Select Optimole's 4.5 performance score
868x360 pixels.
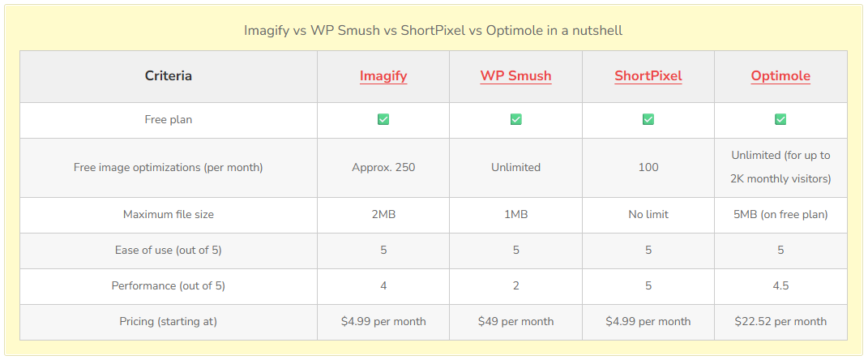(x=780, y=285)
